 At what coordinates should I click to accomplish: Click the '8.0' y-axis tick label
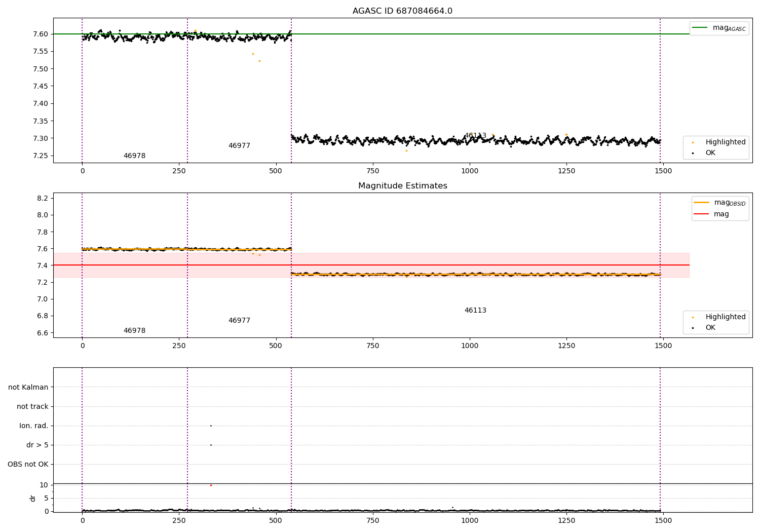[43, 215]
